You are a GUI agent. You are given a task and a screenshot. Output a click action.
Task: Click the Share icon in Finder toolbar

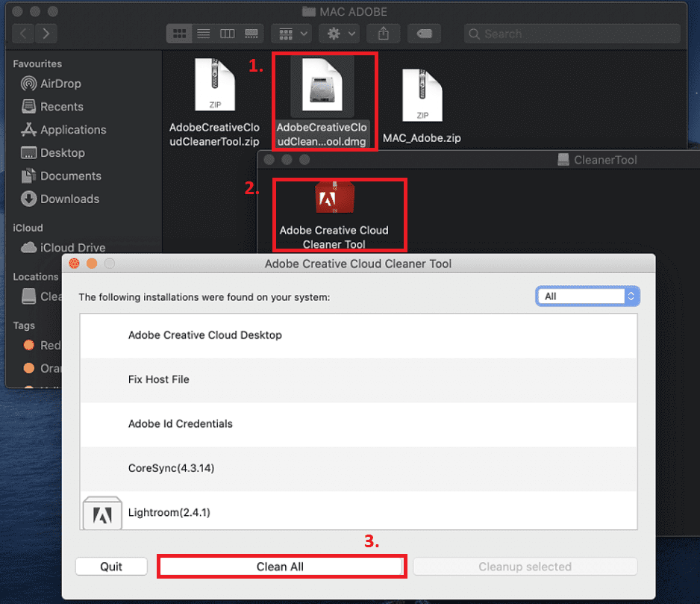coord(384,34)
